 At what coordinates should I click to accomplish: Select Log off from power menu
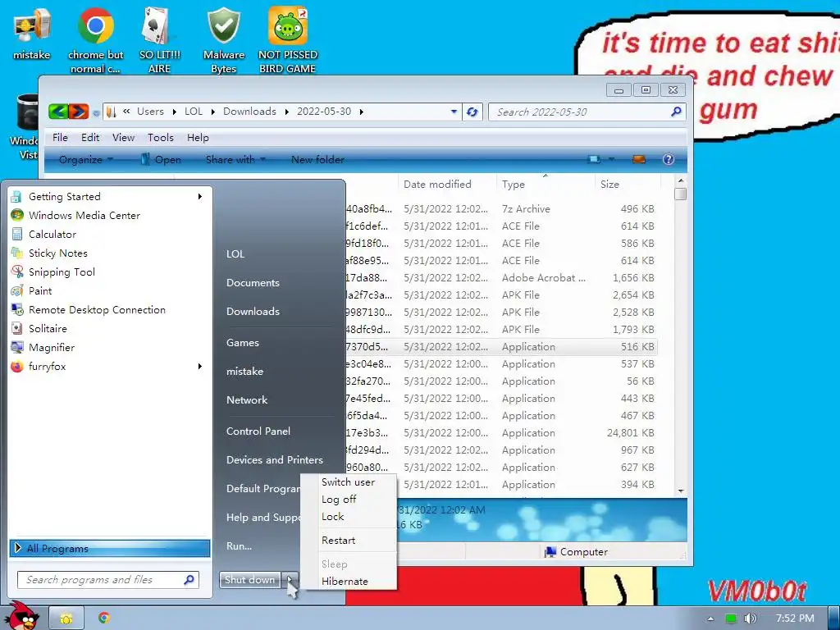click(x=348, y=500)
